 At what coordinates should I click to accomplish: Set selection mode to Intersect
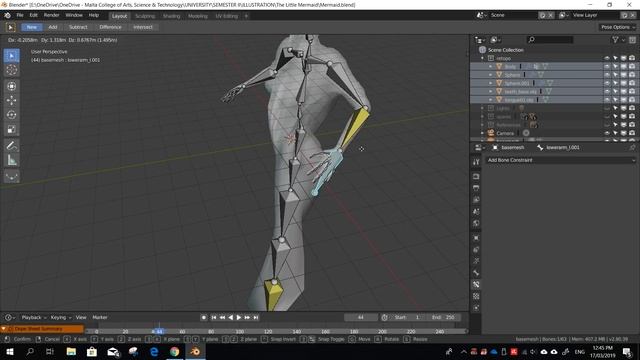[143, 27]
